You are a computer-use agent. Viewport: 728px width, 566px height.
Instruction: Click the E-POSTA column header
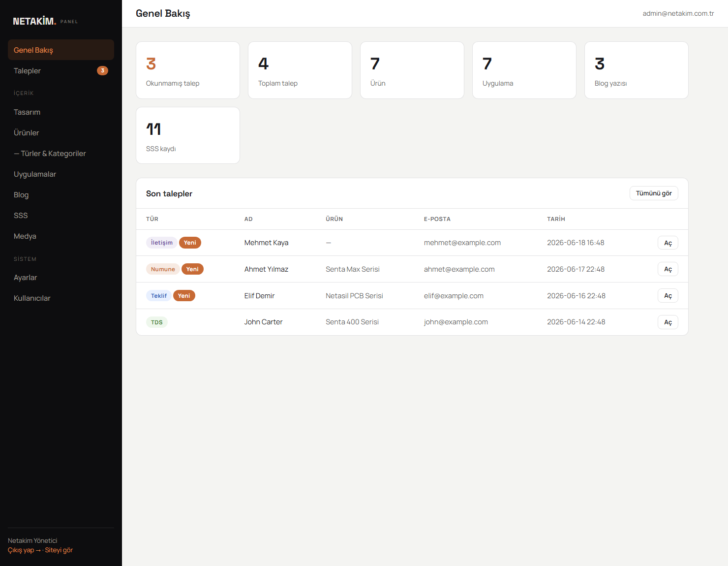437,219
